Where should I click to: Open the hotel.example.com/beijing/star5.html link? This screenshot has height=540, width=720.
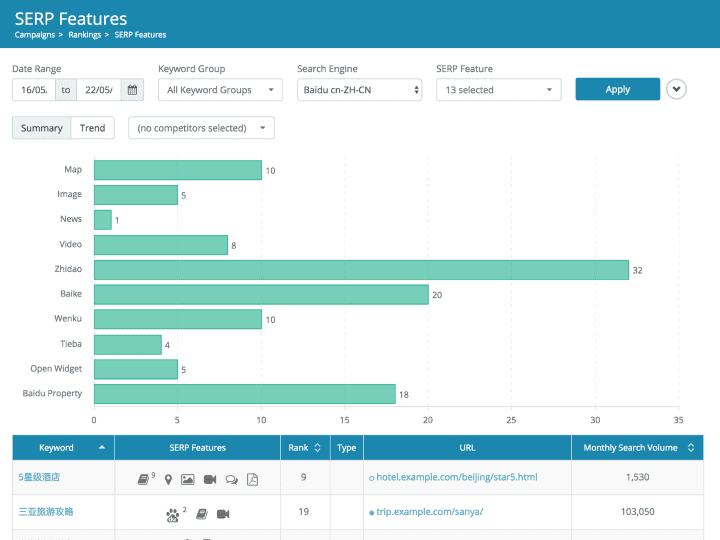coord(456,478)
